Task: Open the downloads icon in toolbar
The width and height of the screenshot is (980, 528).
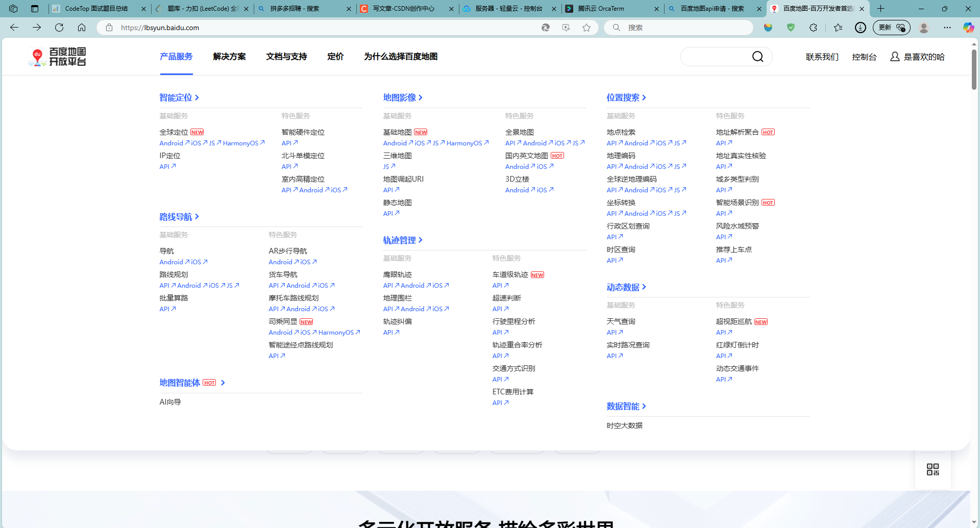Action: (x=861, y=28)
